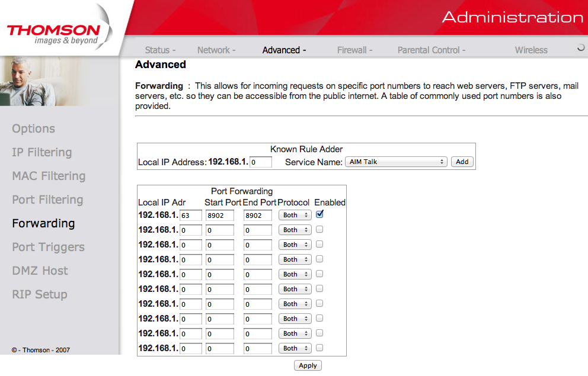The width and height of the screenshot is (588, 376).
Task: Open the Firewall menu
Action: coord(354,50)
